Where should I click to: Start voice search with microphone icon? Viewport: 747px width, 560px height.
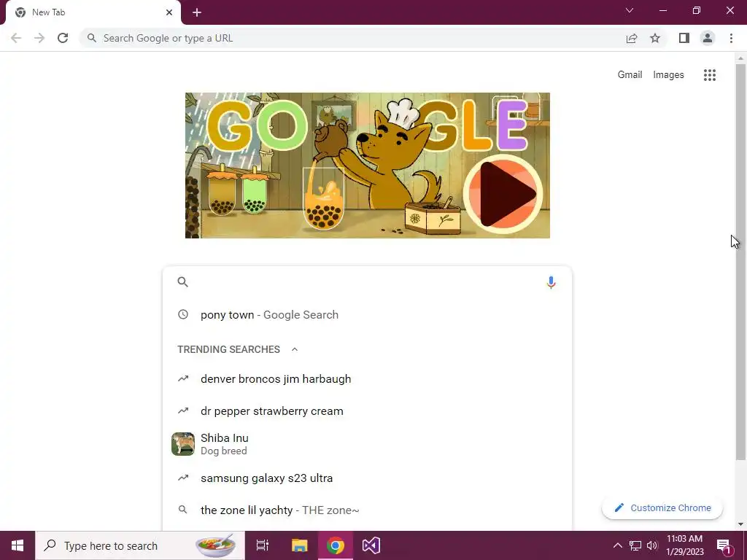[x=551, y=282]
